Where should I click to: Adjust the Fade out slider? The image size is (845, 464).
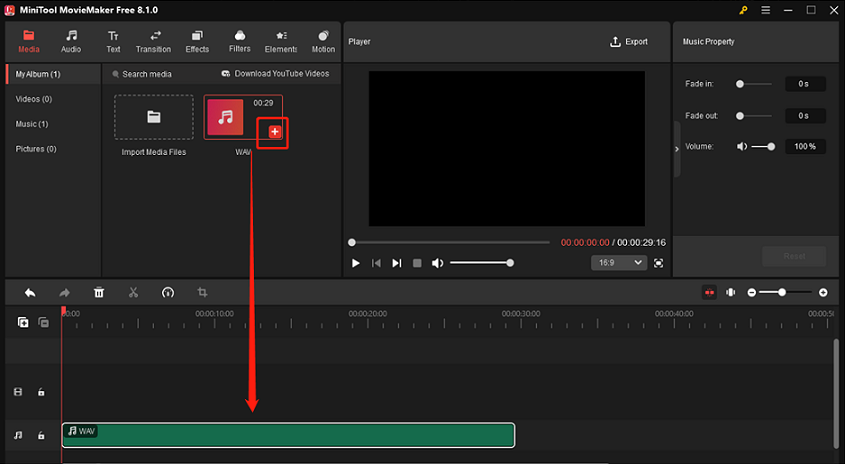[x=754, y=116]
